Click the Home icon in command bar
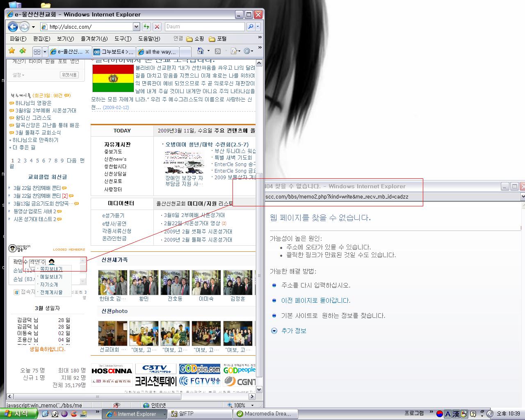525x420 pixels. (201, 51)
